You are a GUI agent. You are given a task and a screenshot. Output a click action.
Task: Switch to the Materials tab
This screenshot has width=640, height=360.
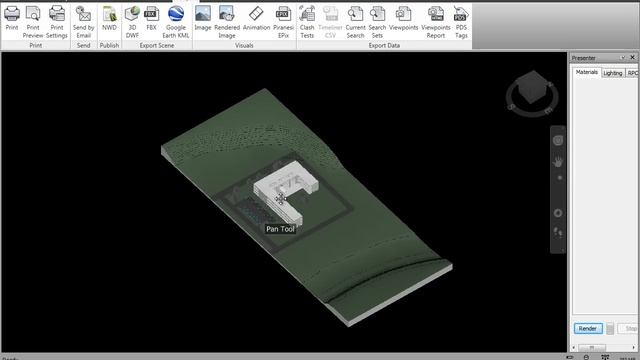pyautogui.click(x=587, y=72)
